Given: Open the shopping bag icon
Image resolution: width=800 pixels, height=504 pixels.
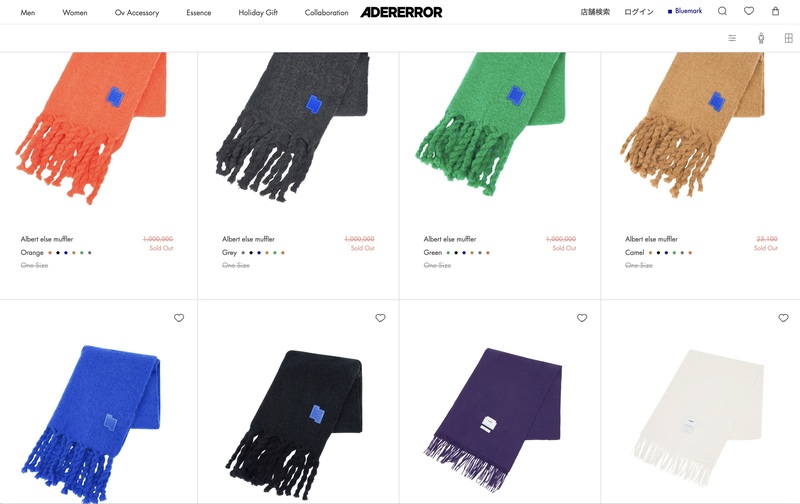Looking at the screenshot, I should (x=775, y=11).
